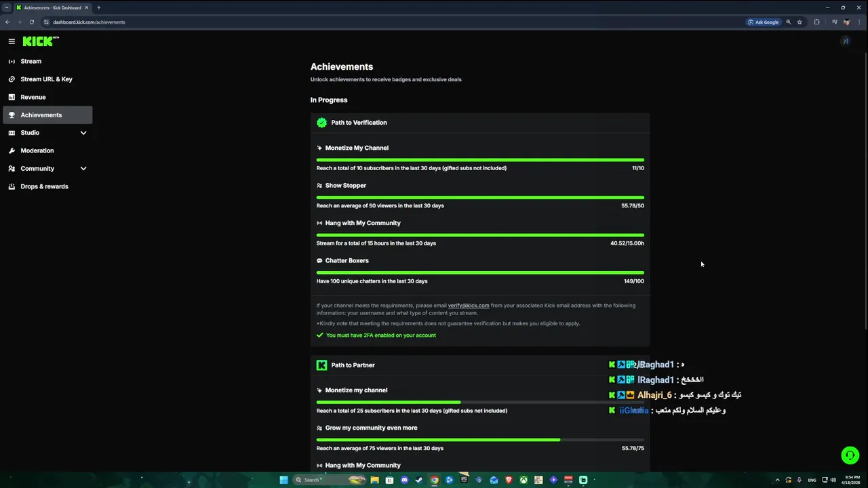This screenshot has height=488, width=868.
Task: Open Drops & rewards page
Action: point(47,186)
